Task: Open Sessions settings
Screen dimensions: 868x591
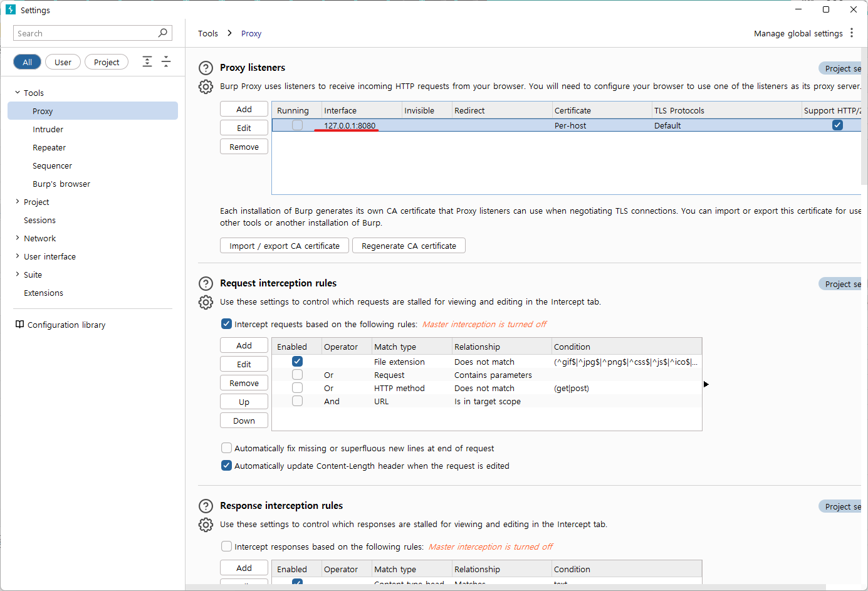Action: click(39, 220)
